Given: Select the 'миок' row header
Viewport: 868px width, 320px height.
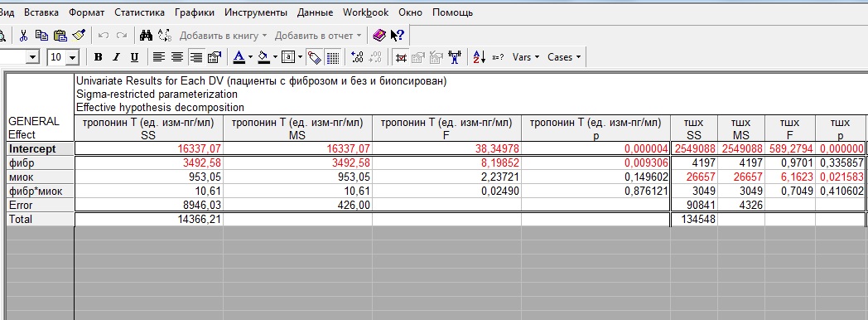Looking at the screenshot, I should pos(40,177).
